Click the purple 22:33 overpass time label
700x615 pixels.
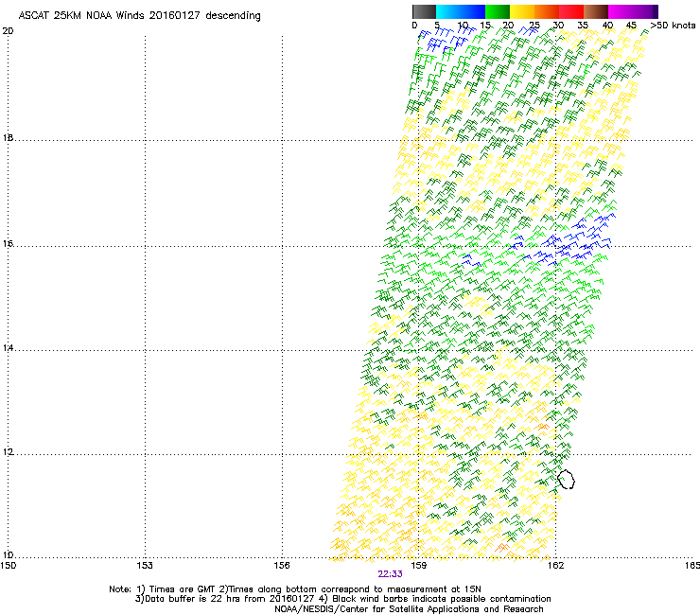390,574
